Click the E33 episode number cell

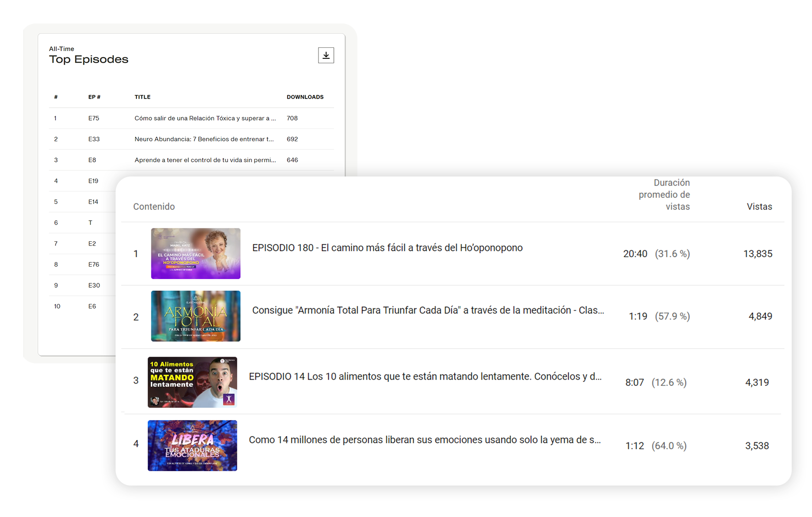(x=94, y=139)
